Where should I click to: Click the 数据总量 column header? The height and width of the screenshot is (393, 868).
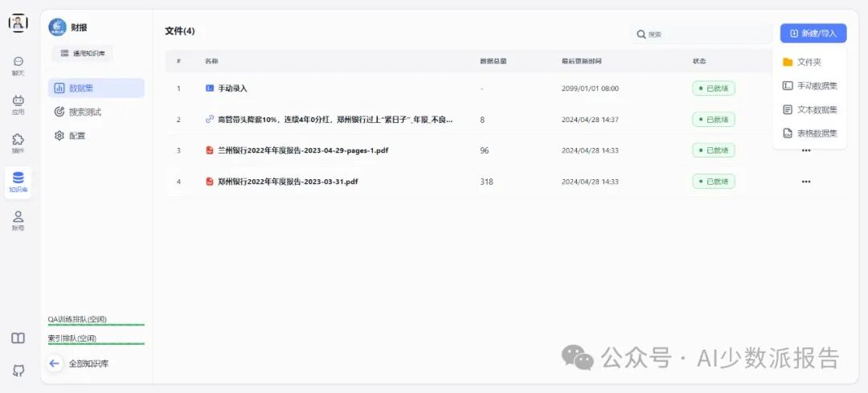point(493,61)
